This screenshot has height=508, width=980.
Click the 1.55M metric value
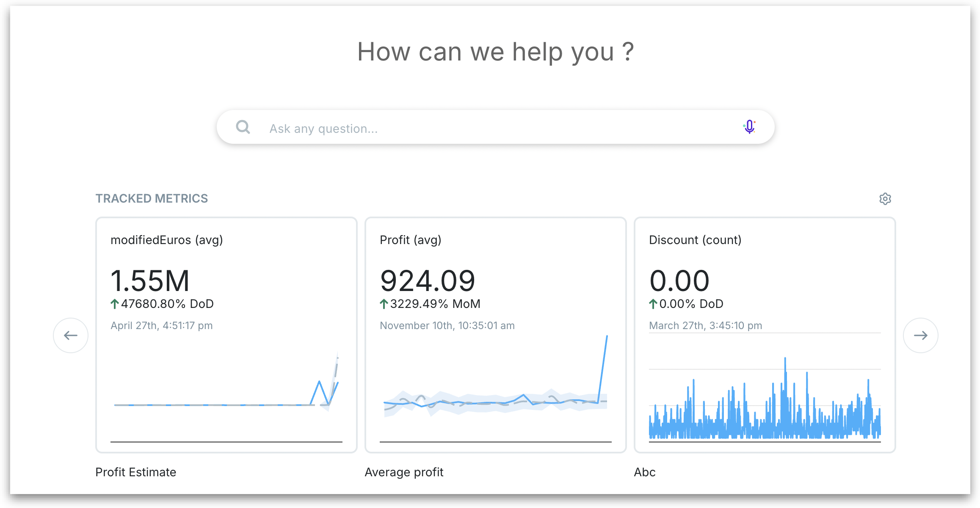tap(150, 281)
